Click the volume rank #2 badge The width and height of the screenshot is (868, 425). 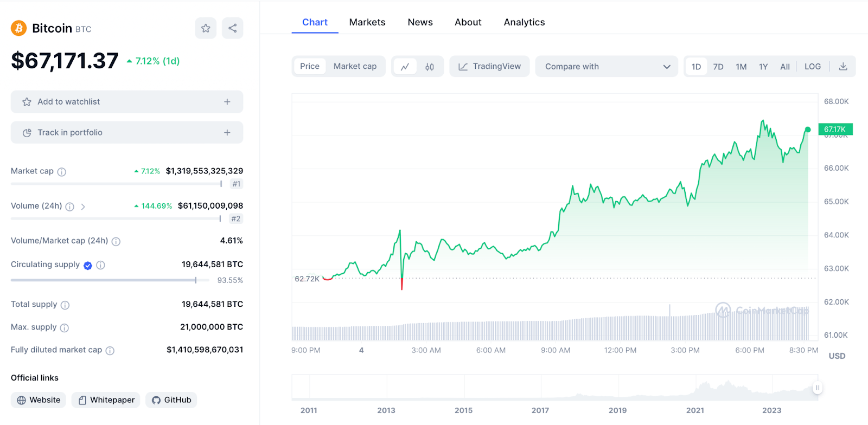coord(235,219)
